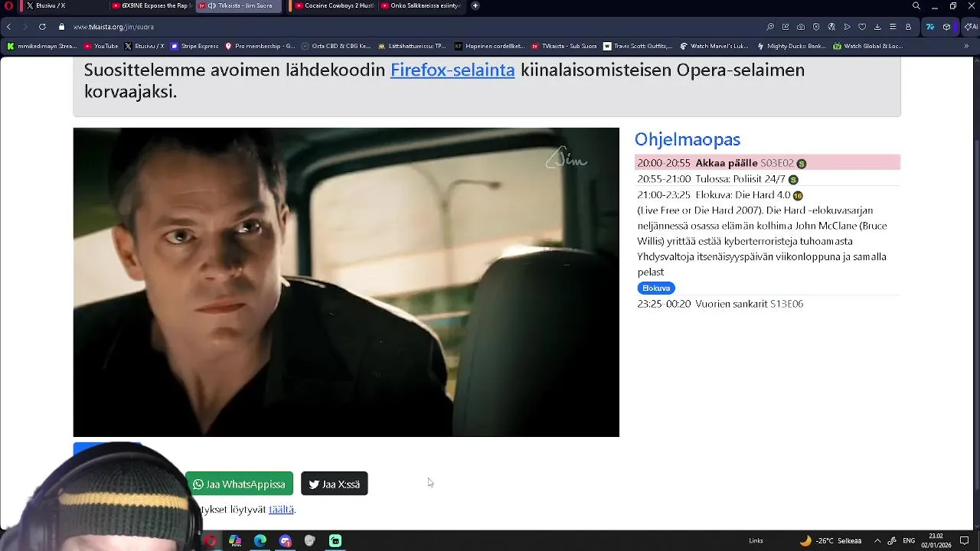Open the account profile icon

[x=908, y=27]
